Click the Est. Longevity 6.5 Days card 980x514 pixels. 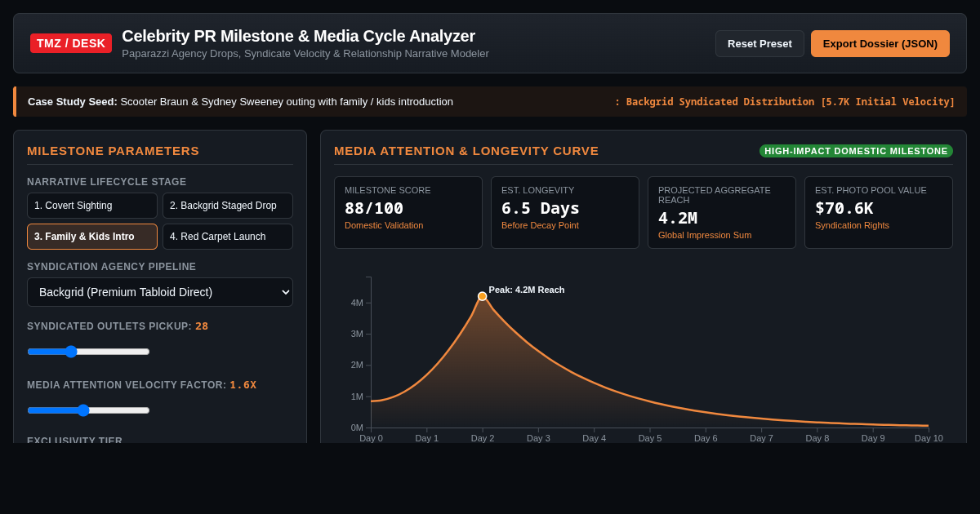(x=565, y=212)
